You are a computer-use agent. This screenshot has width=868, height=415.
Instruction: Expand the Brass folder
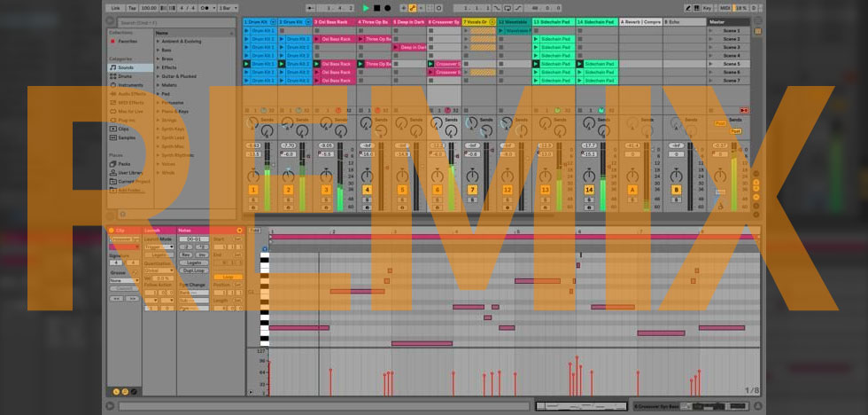[158, 59]
